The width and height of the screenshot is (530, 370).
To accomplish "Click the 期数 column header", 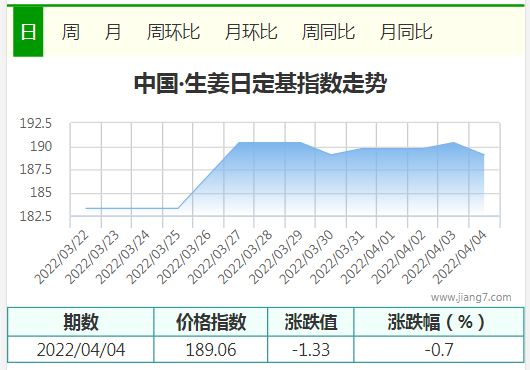I will point(81,322).
